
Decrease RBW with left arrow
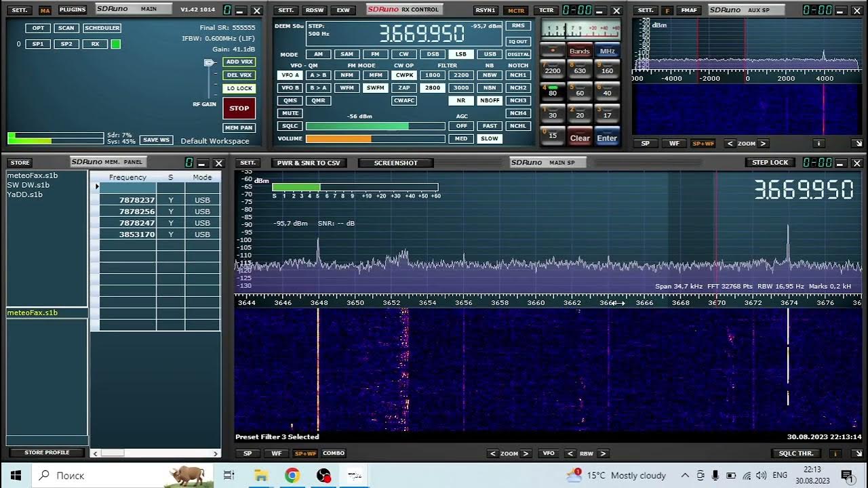pos(570,453)
